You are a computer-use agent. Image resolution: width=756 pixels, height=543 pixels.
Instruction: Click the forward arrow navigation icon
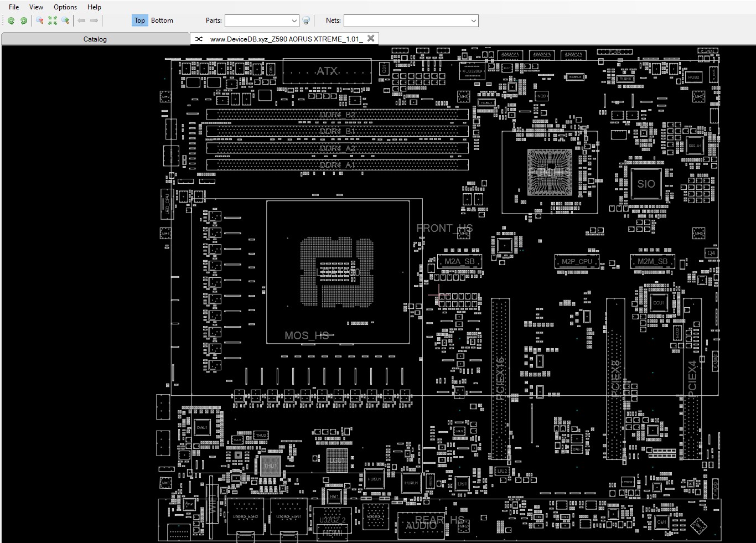94,20
